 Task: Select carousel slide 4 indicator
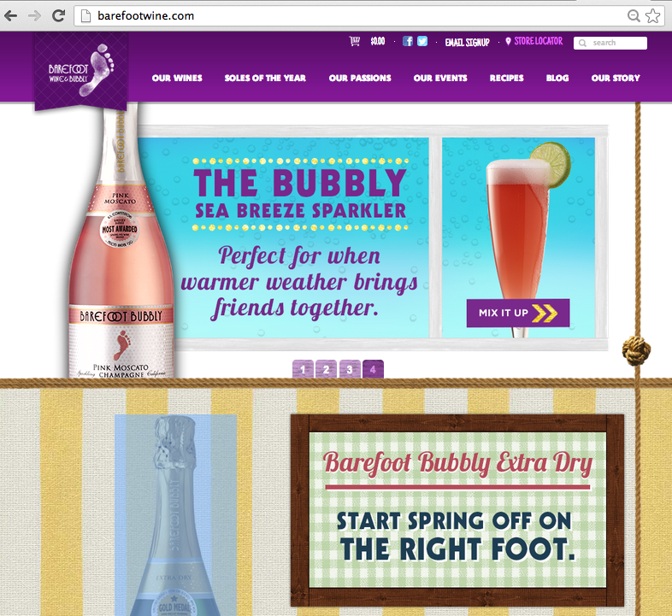coord(373,369)
